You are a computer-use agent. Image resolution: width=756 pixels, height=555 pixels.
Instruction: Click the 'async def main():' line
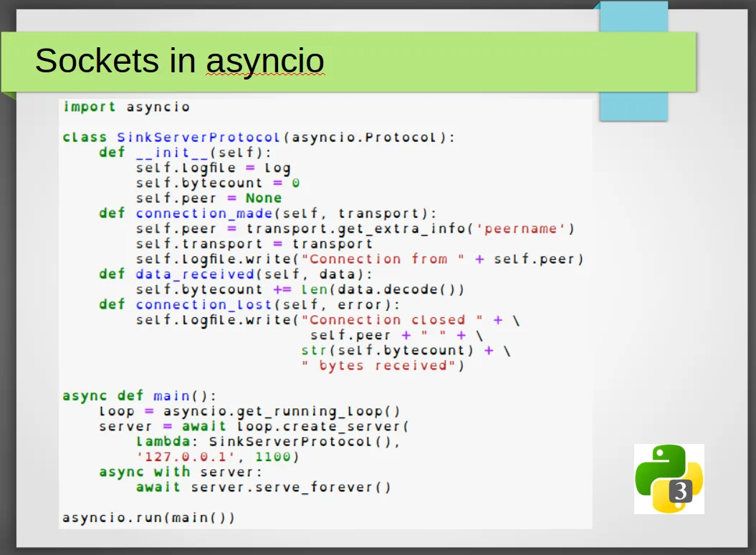pyautogui.click(x=140, y=395)
